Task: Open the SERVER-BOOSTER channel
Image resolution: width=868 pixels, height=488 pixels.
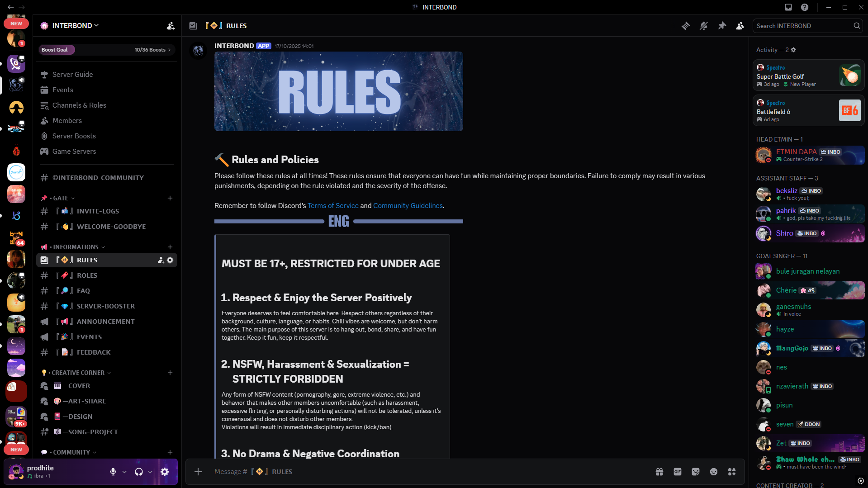Action: coord(107,306)
